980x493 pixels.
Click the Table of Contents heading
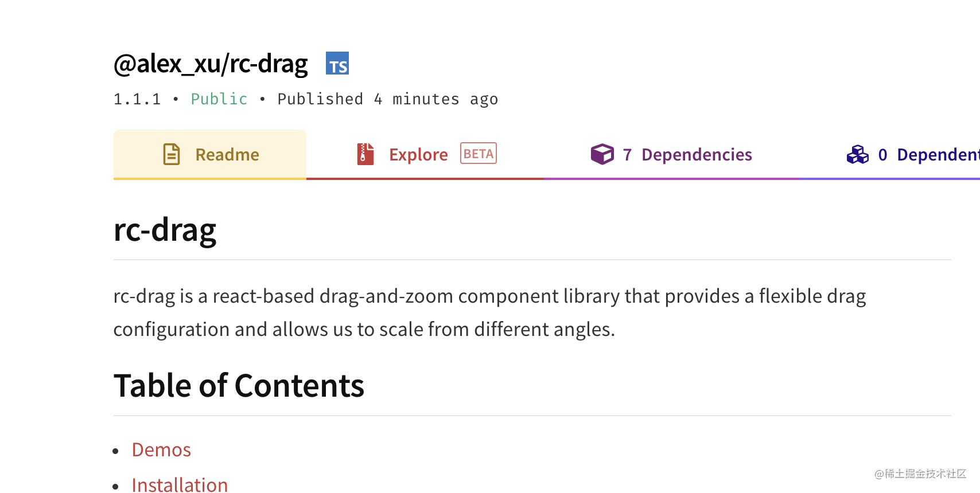click(x=239, y=385)
